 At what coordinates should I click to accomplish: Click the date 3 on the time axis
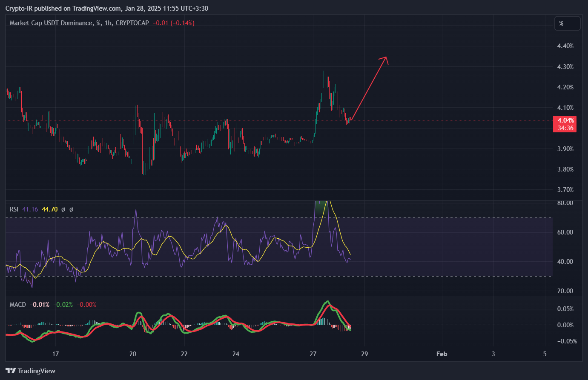493,354
